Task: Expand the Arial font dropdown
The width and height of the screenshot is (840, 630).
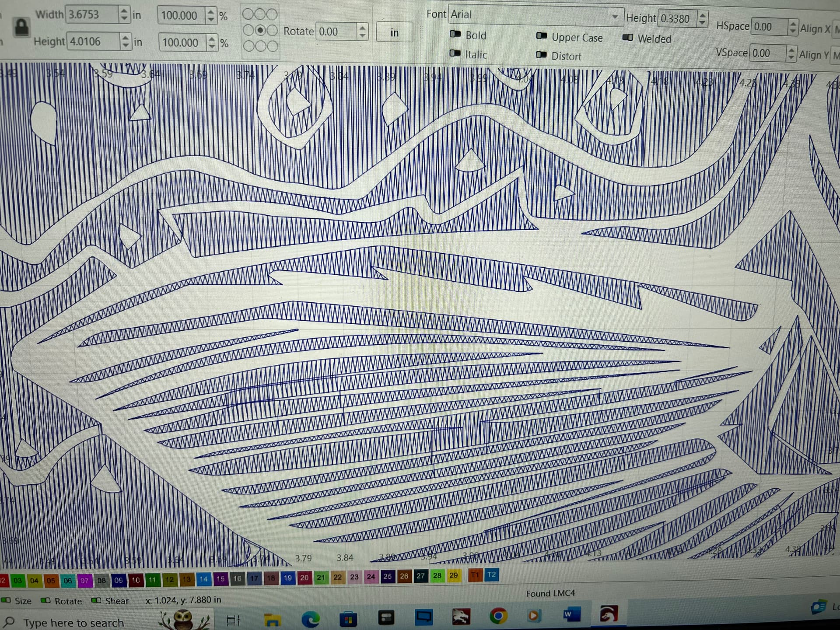Action: (615, 17)
